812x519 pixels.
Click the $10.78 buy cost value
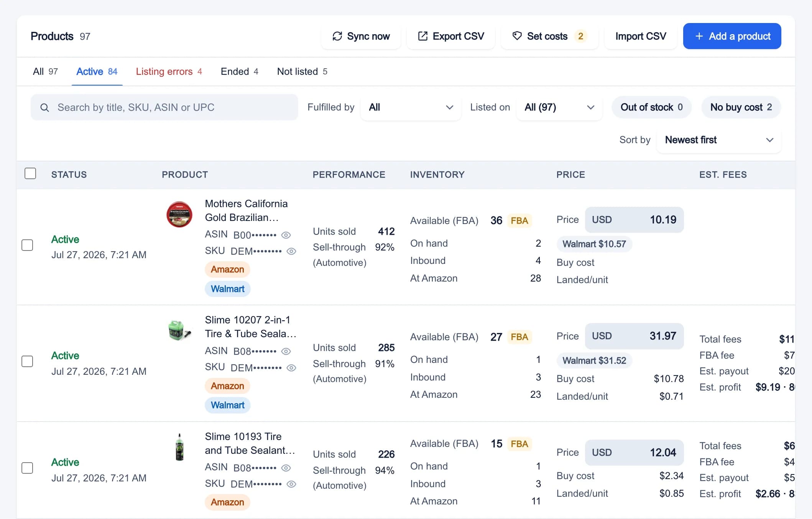[x=669, y=379]
